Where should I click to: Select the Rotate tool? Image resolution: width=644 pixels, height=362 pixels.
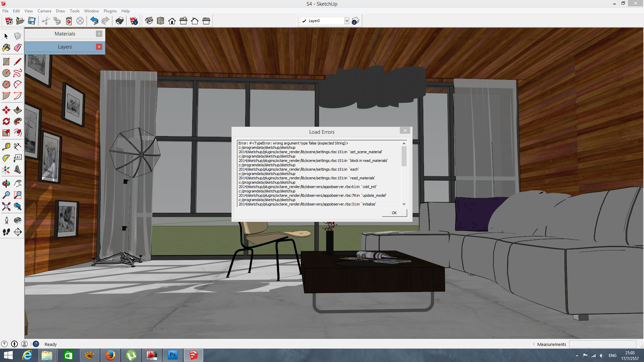[6, 121]
